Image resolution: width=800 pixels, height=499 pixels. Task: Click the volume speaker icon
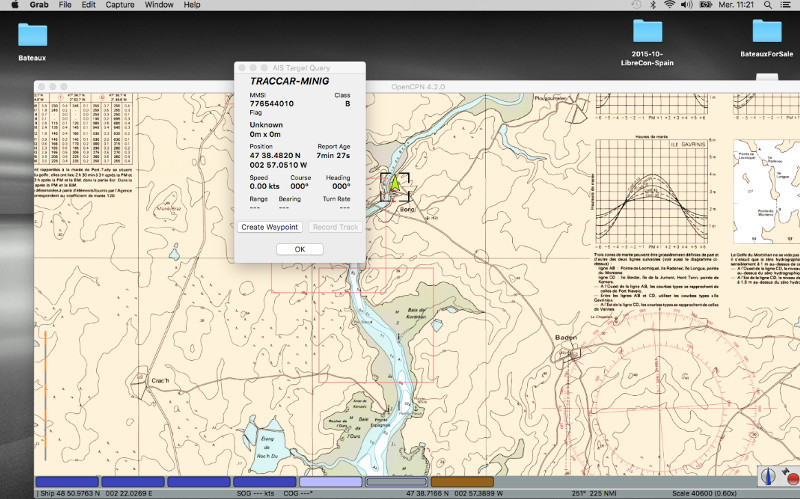[686, 5]
